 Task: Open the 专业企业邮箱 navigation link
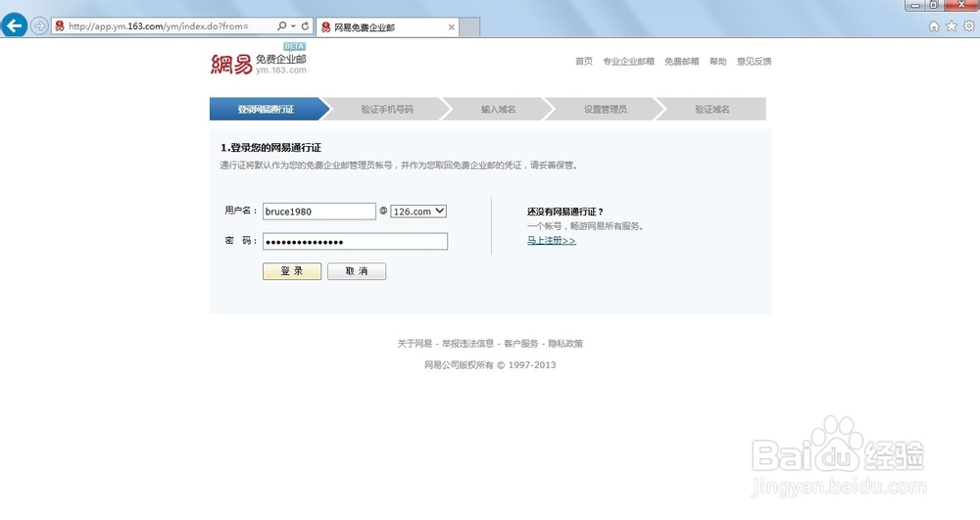point(628,61)
